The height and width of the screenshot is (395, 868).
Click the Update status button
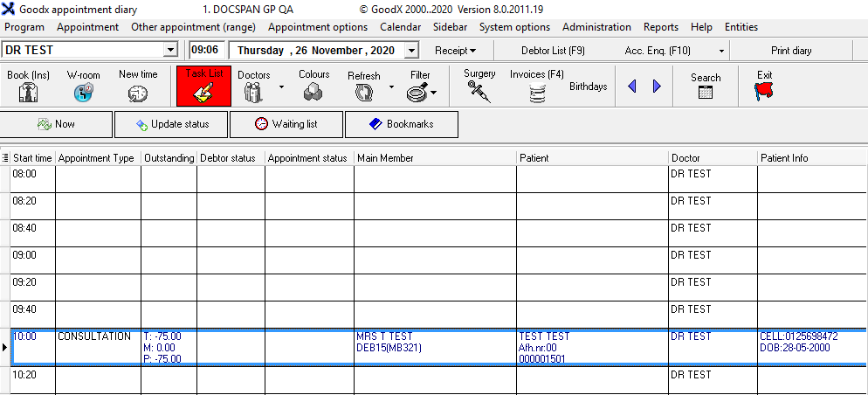pyautogui.click(x=172, y=124)
